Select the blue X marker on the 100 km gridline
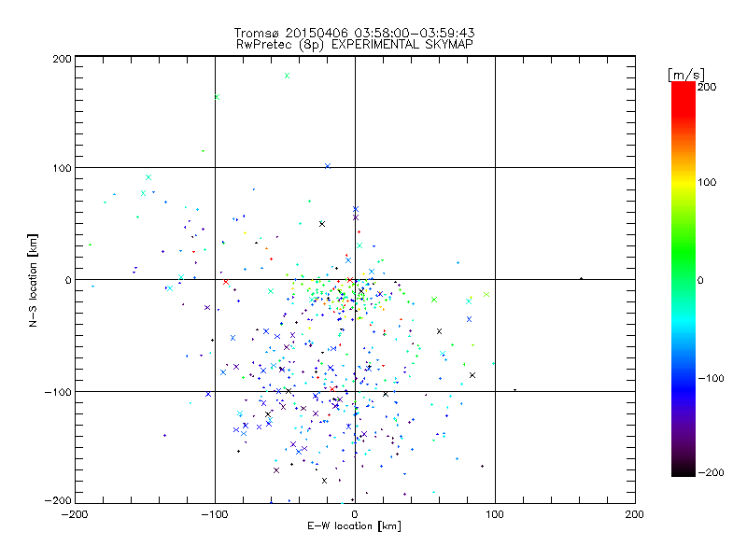This screenshot has width=747, height=560. pyautogui.click(x=327, y=166)
